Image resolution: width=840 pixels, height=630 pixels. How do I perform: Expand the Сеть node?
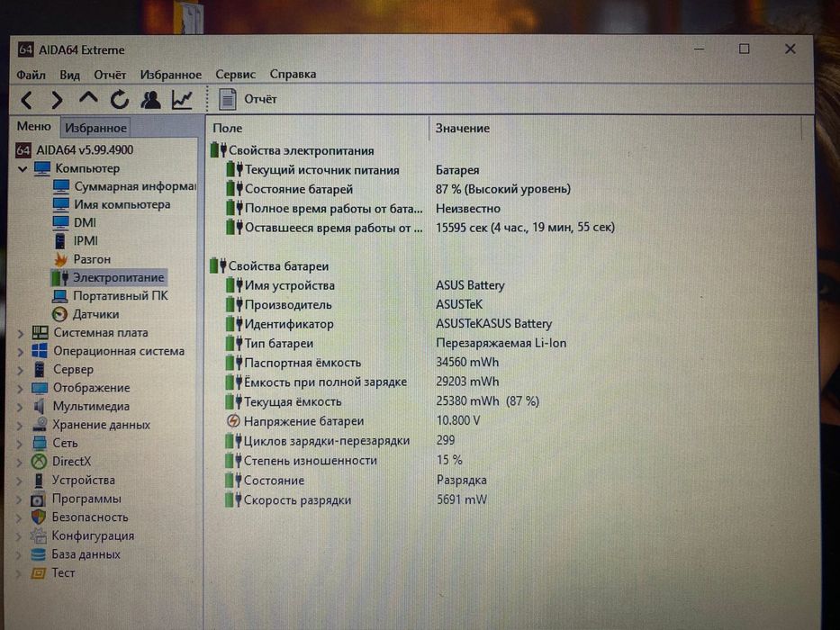click(21, 444)
